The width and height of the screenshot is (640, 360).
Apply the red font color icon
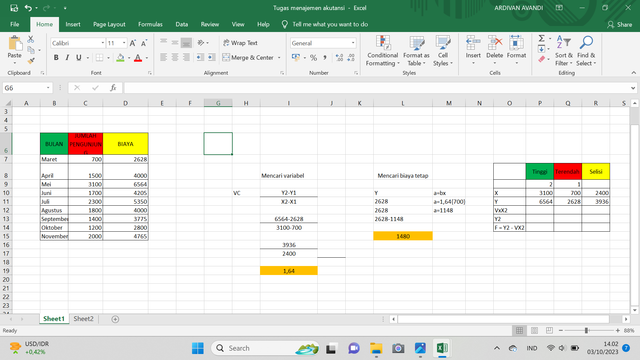point(138,58)
